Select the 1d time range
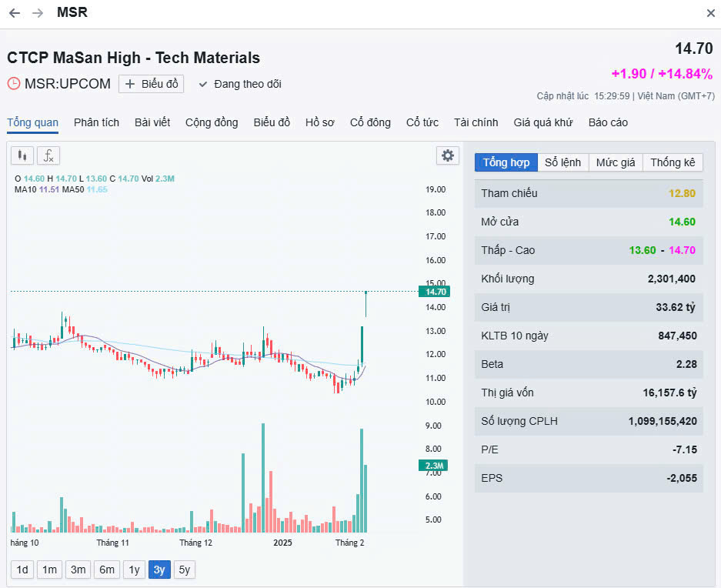The image size is (721, 588). pos(22,570)
